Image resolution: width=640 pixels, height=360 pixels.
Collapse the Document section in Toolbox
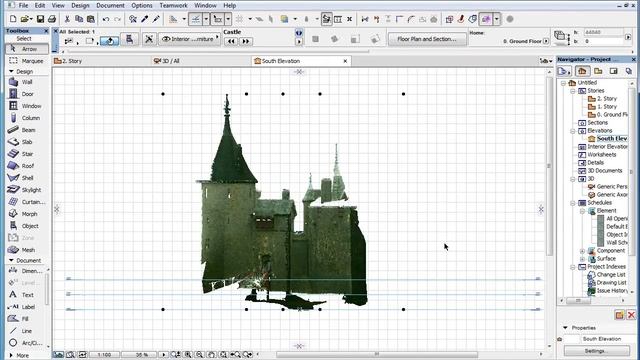coord(11,260)
